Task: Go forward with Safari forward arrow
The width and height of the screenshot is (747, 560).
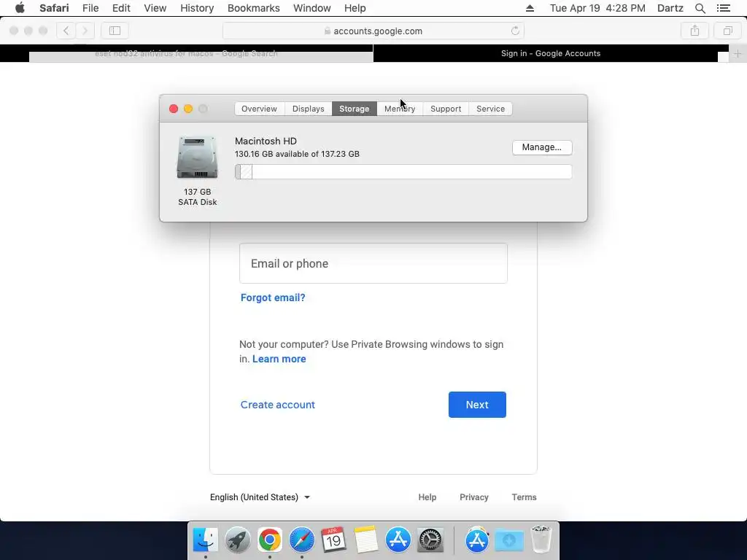Action: tap(85, 31)
